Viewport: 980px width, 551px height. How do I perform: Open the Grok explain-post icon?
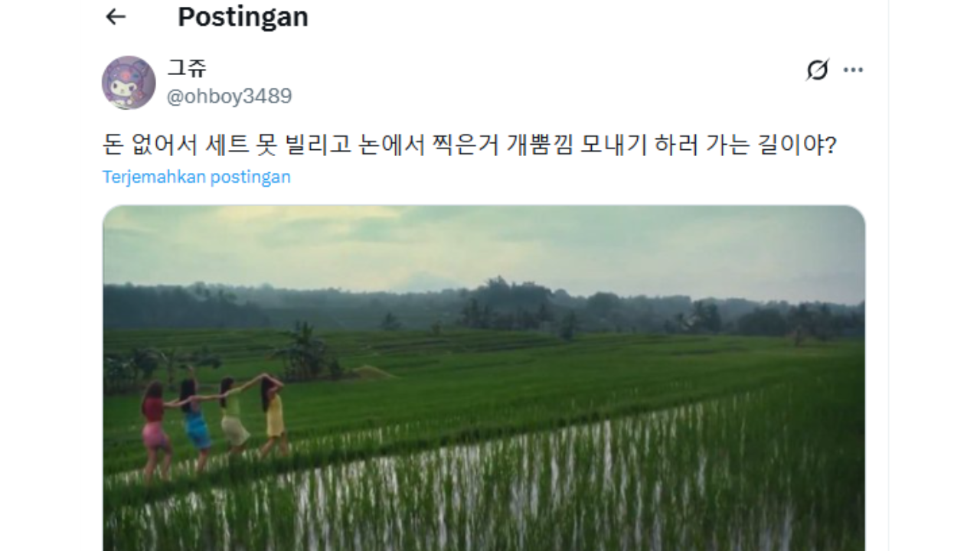818,70
